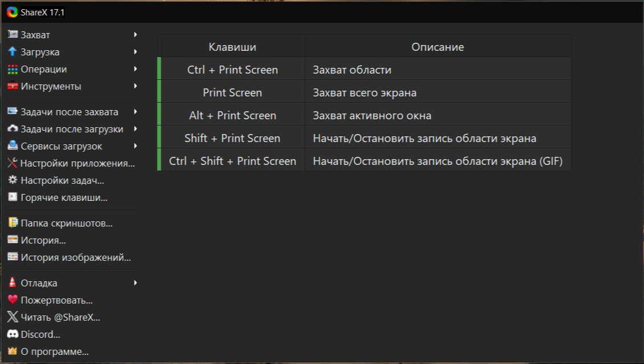Click the Настройки задач gear icon
Image resolution: width=644 pixels, height=364 pixels.
click(x=13, y=180)
